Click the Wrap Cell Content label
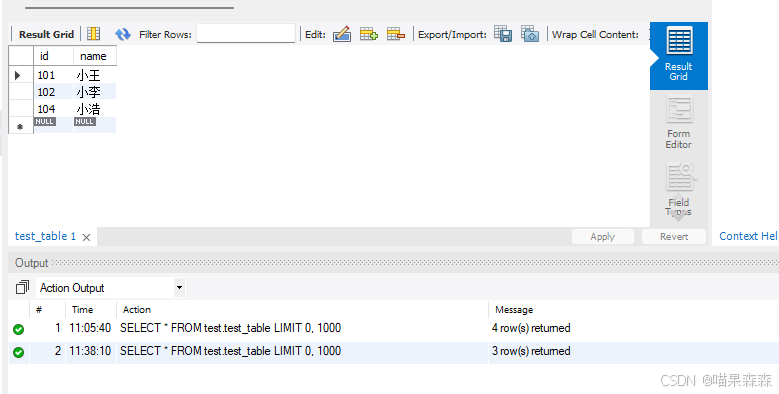 595,34
